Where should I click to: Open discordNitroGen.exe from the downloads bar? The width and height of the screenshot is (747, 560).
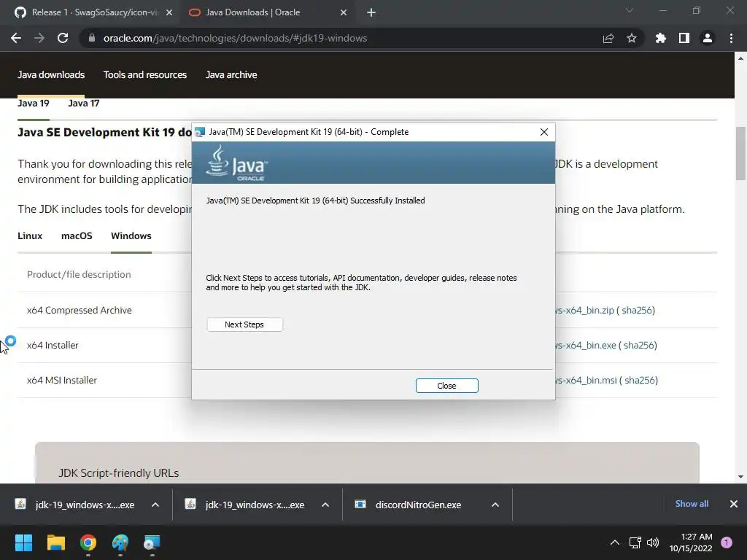point(409,505)
